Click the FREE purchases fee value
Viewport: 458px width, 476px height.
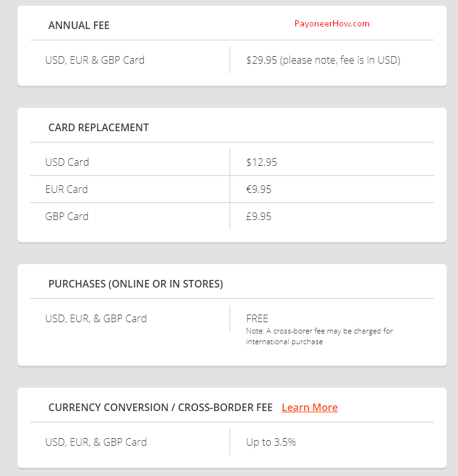257,318
